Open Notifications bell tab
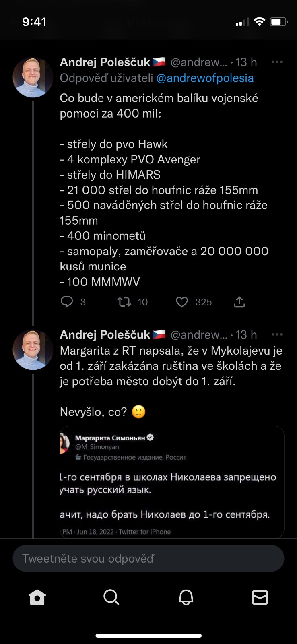Screen dimensions: 297x644 pos(186,597)
